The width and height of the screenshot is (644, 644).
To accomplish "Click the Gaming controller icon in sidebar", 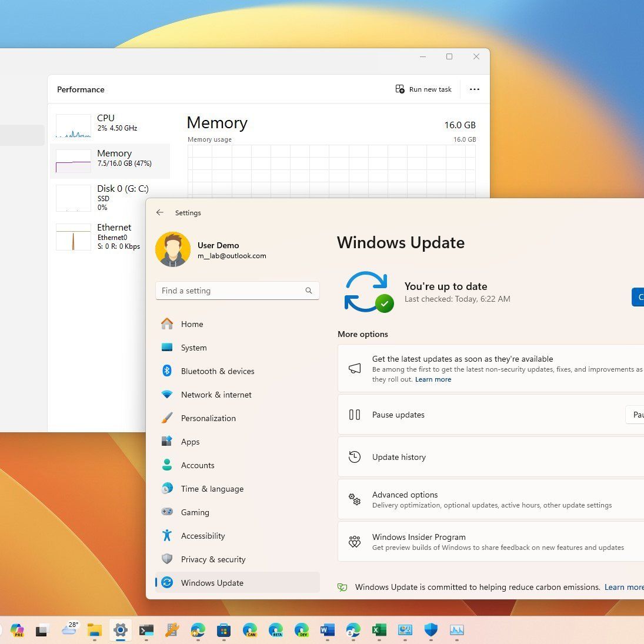I will pyautogui.click(x=167, y=512).
